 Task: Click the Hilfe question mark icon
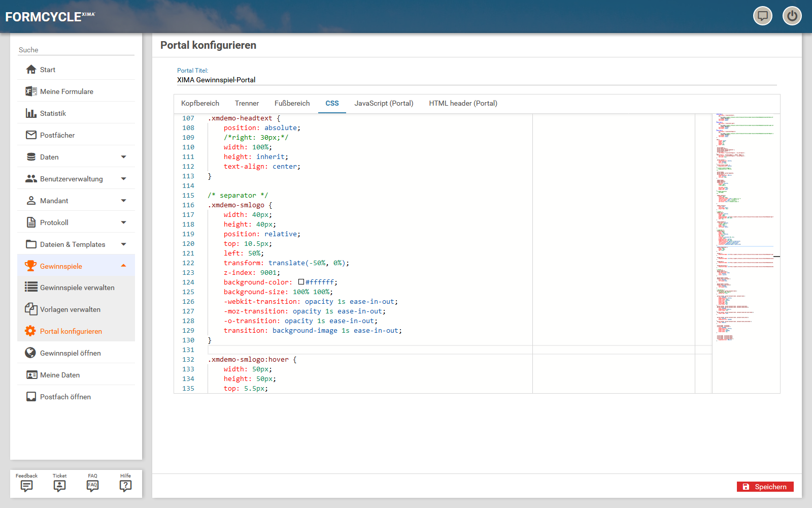click(x=125, y=486)
